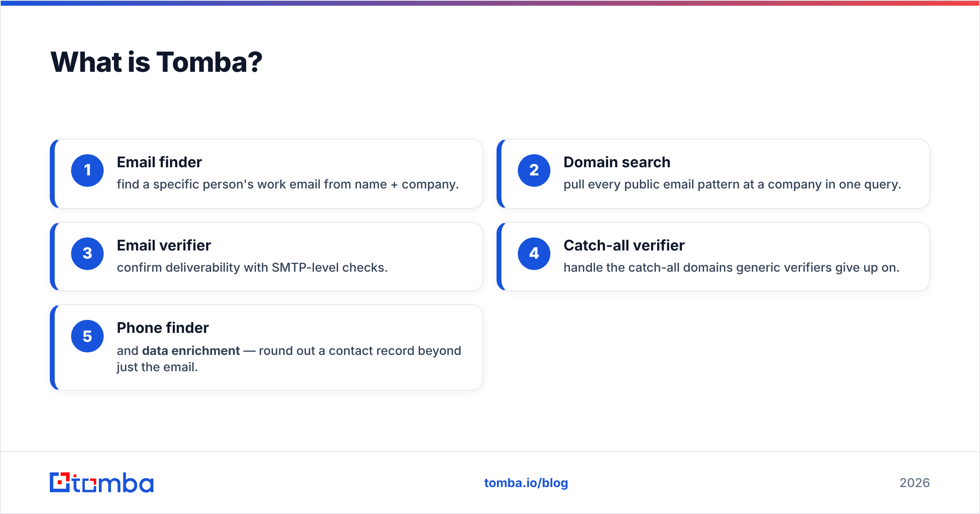Screen dimensions: 980x514
Task: Click the Email finder description text
Action: tap(288, 184)
